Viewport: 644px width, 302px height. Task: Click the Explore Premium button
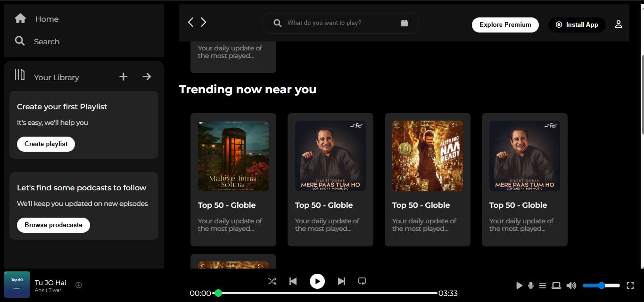(505, 25)
